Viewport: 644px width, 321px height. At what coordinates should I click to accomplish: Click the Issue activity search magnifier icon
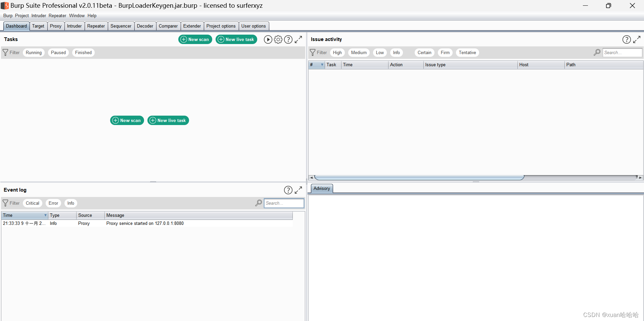597,52
